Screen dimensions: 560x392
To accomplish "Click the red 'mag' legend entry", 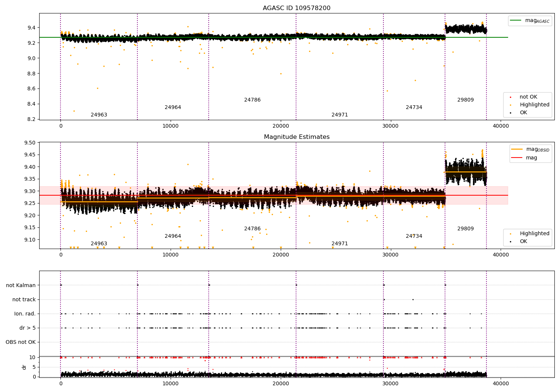I will pyautogui.click(x=525, y=158).
